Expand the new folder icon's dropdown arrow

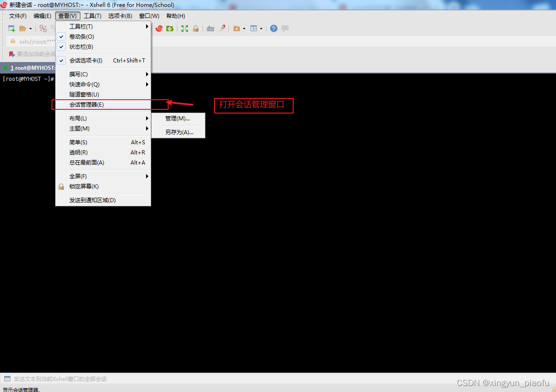[244, 28]
